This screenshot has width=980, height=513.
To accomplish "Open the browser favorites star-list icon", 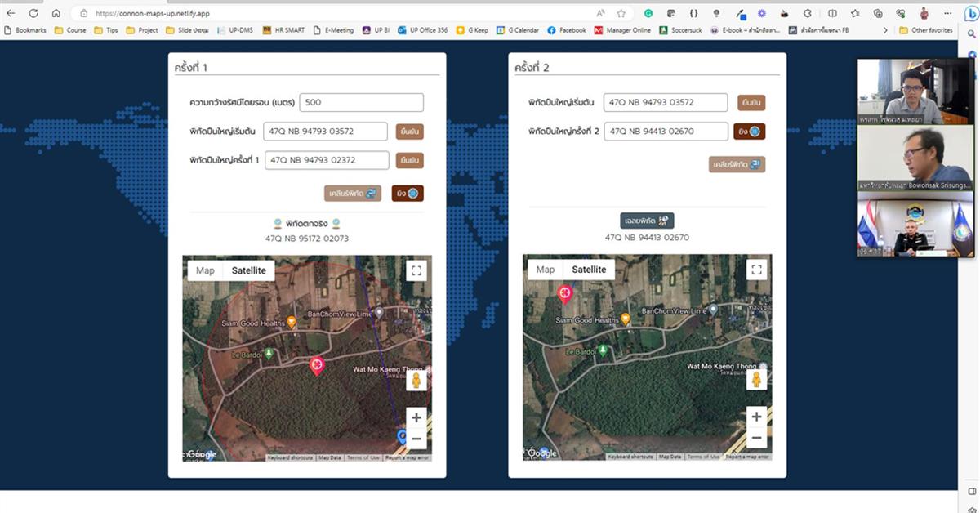I will [855, 13].
